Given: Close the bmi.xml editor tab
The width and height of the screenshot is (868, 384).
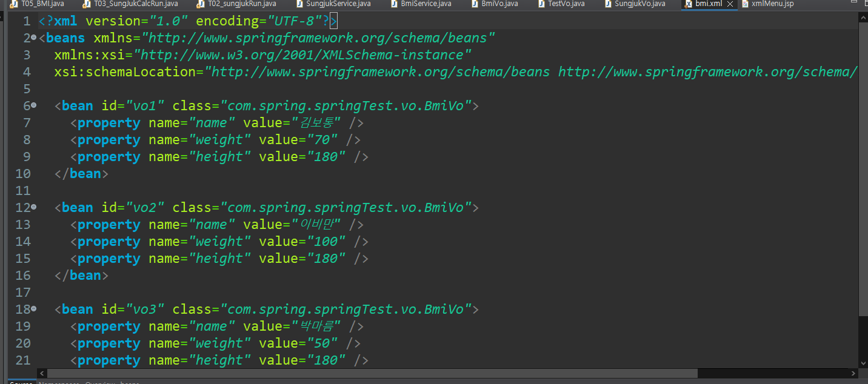Looking at the screenshot, I should (x=730, y=4).
